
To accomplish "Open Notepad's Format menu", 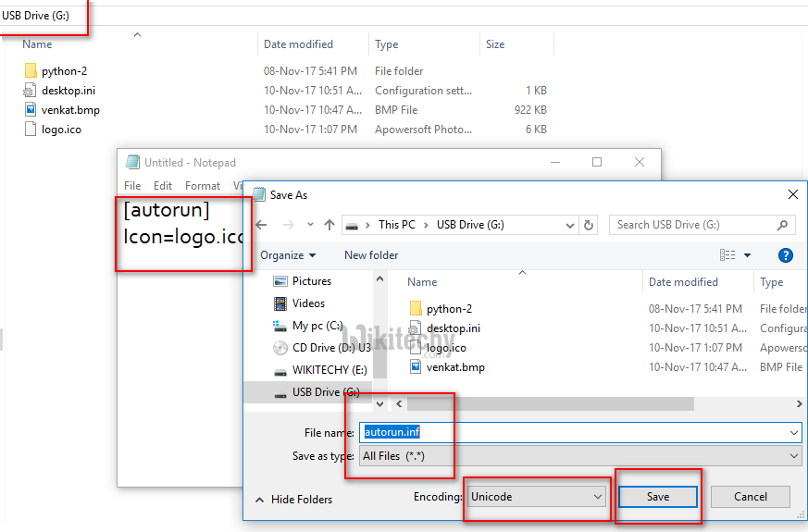I will click(202, 186).
